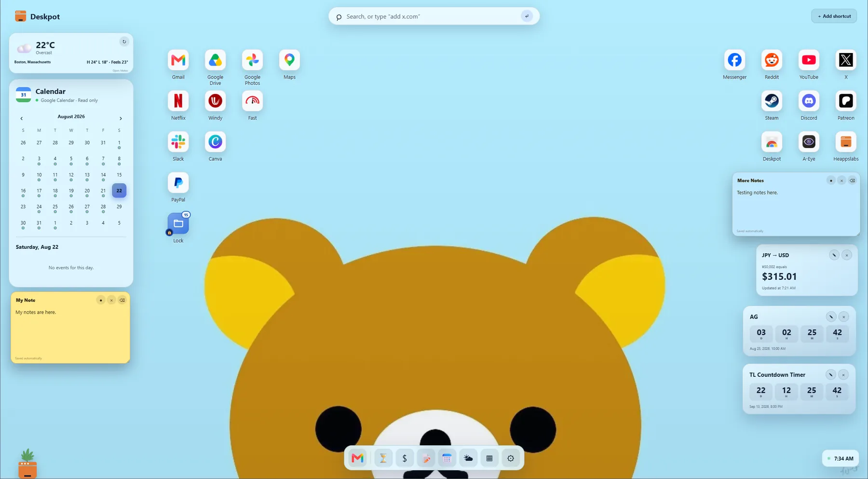Open the color dot on My Note

(101, 300)
